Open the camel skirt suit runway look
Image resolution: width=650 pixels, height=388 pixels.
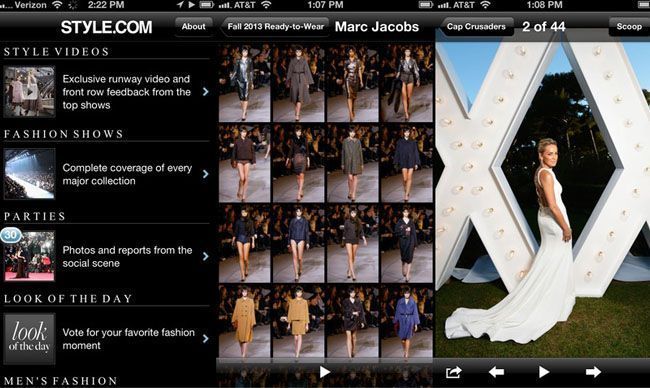click(298, 321)
